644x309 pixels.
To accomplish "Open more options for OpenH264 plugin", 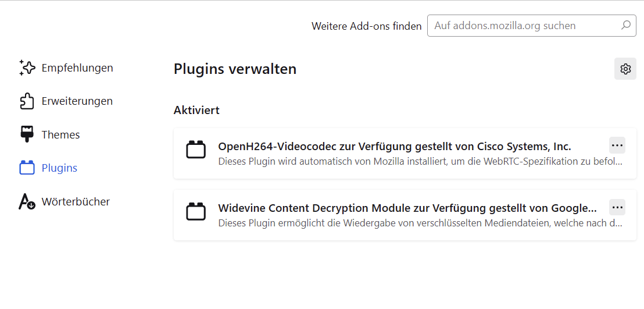I will [x=617, y=145].
